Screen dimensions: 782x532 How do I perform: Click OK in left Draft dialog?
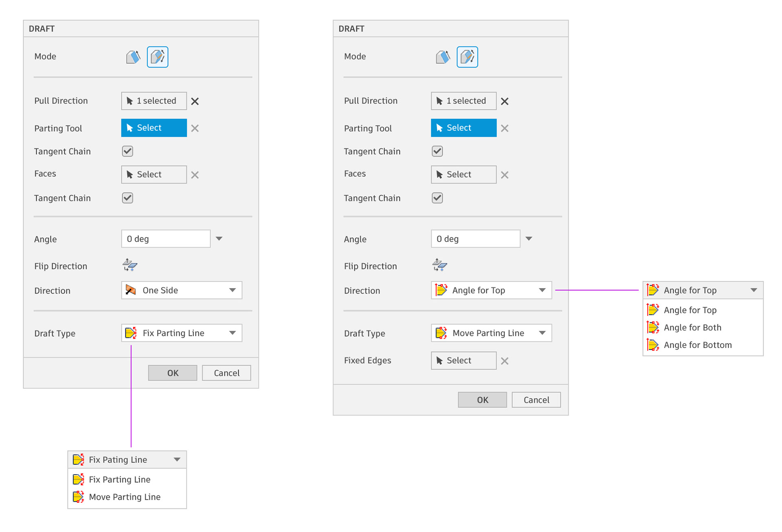[x=173, y=373]
